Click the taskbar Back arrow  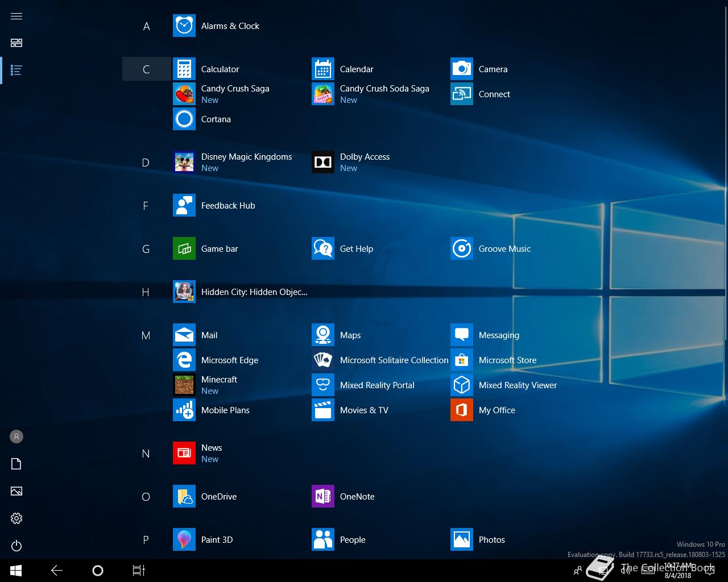click(x=57, y=571)
